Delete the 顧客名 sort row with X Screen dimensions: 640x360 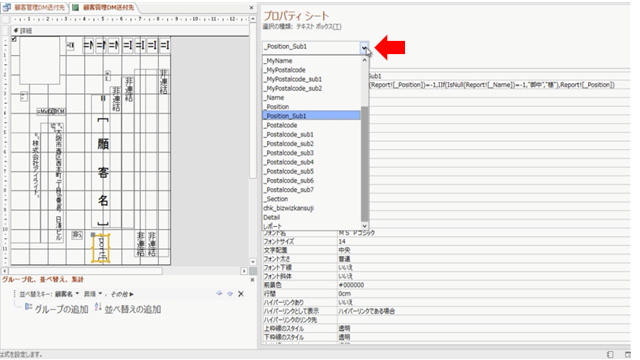coord(241,294)
